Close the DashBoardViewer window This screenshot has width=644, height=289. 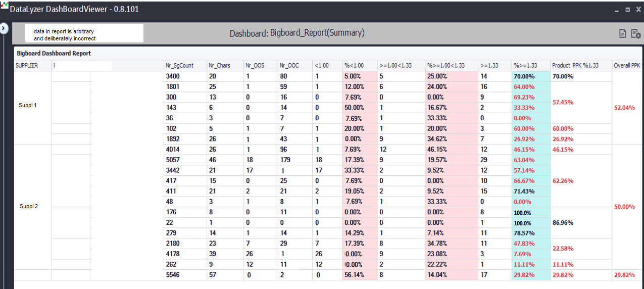[x=637, y=10]
